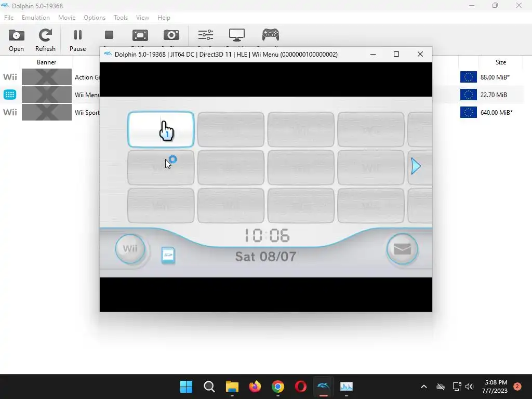Launch Google Chrome from the taskbar

(278, 387)
